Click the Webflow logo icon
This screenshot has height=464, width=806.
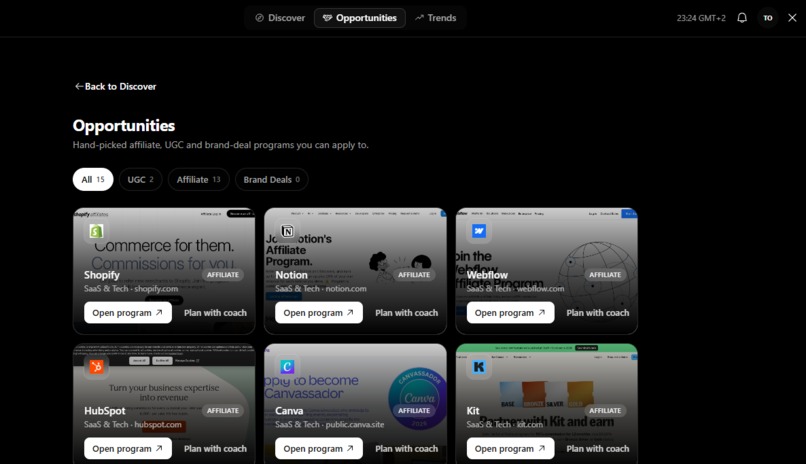click(x=479, y=231)
